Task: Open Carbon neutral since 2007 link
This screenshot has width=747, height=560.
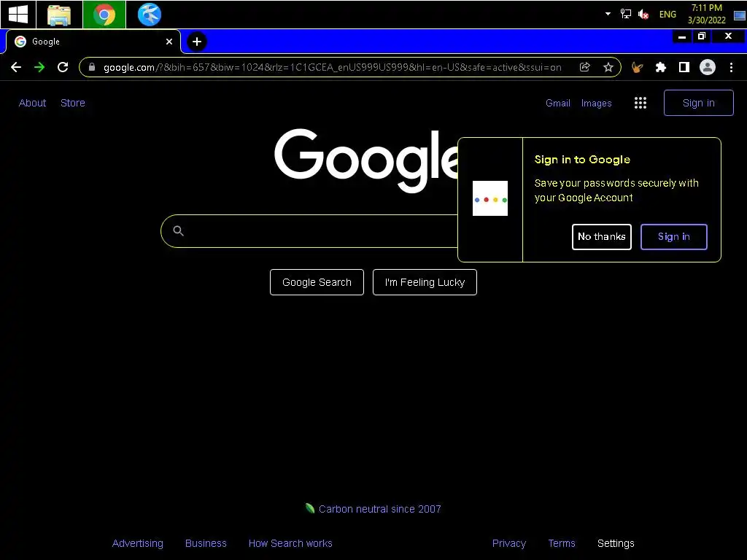Action: 379,509
